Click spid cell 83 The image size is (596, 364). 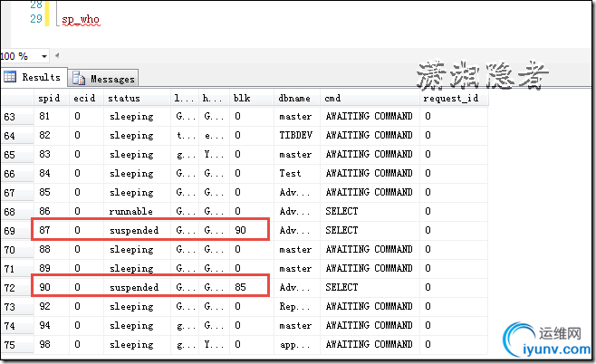tap(52, 154)
